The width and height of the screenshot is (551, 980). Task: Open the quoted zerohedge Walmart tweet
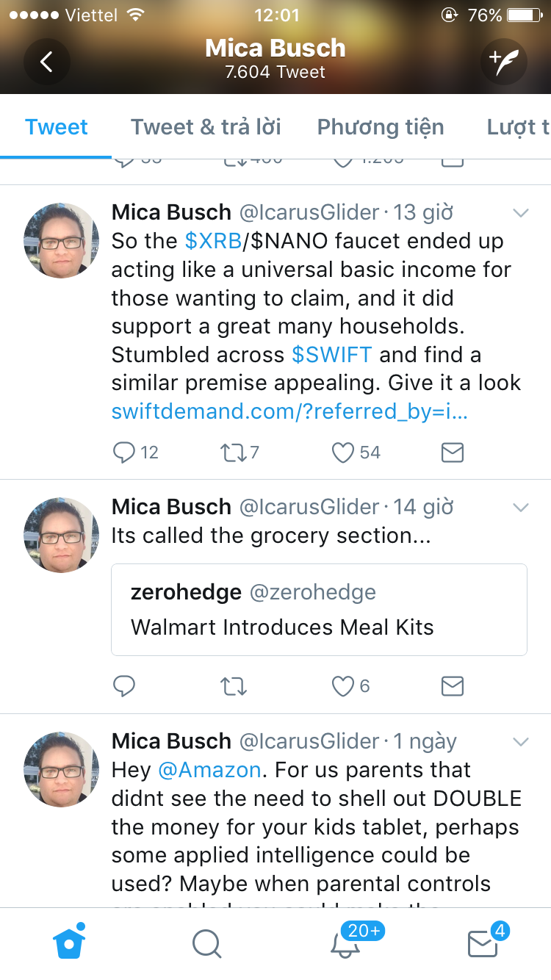coord(319,610)
